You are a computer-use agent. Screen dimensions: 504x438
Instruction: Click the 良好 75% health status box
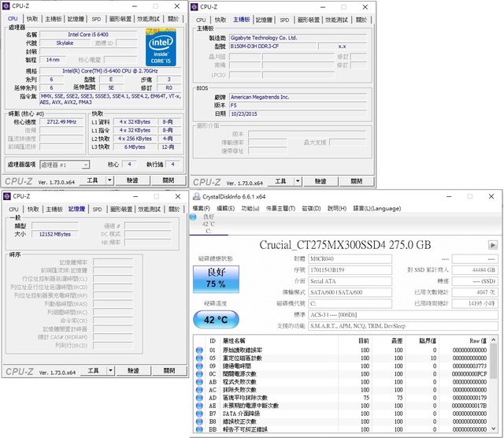point(210,277)
